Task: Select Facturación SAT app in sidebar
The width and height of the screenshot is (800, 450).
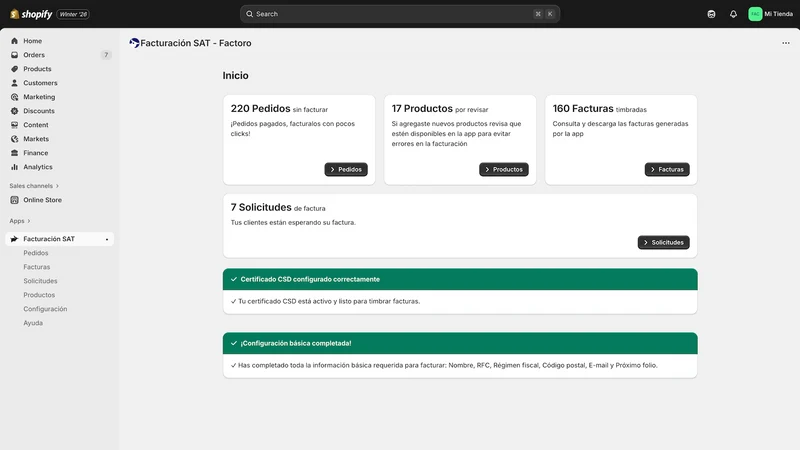Action: point(60,239)
